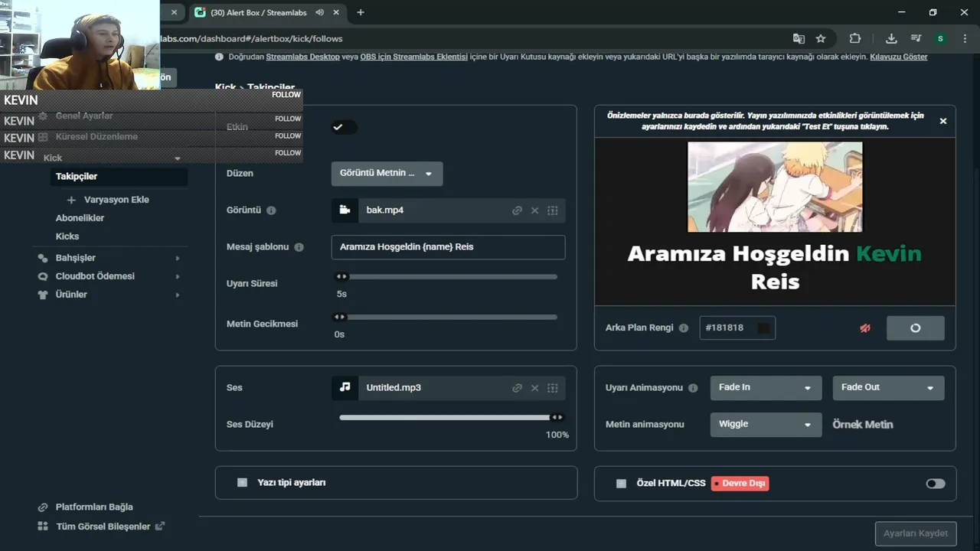Viewport: 980px width, 551px height.
Task: Click the Ayarları Kaydet save button
Action: pyautogui.click(x=915, y=533)
